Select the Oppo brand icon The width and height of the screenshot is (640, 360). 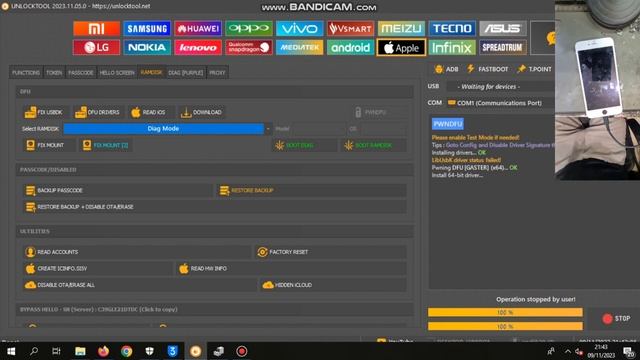pyautogui.click(x=249, y=29)
